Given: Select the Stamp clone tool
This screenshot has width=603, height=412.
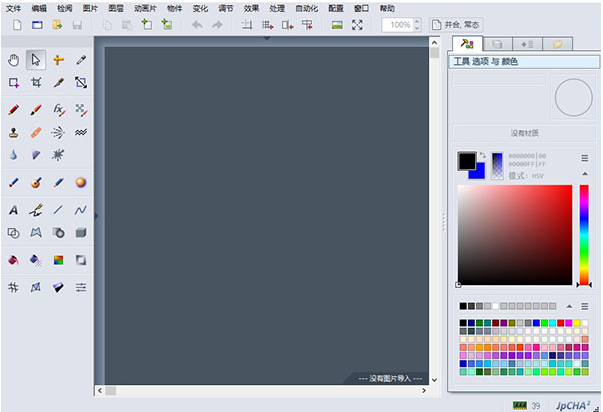Looking at the screenshot, I should 14,132.
